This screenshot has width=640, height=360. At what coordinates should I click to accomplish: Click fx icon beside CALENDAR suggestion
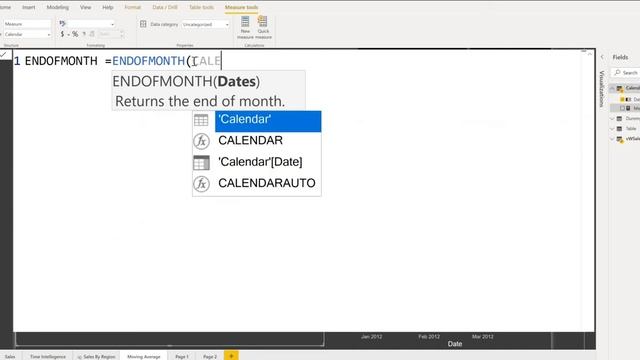pyautogui.click(x=201, y=141)
